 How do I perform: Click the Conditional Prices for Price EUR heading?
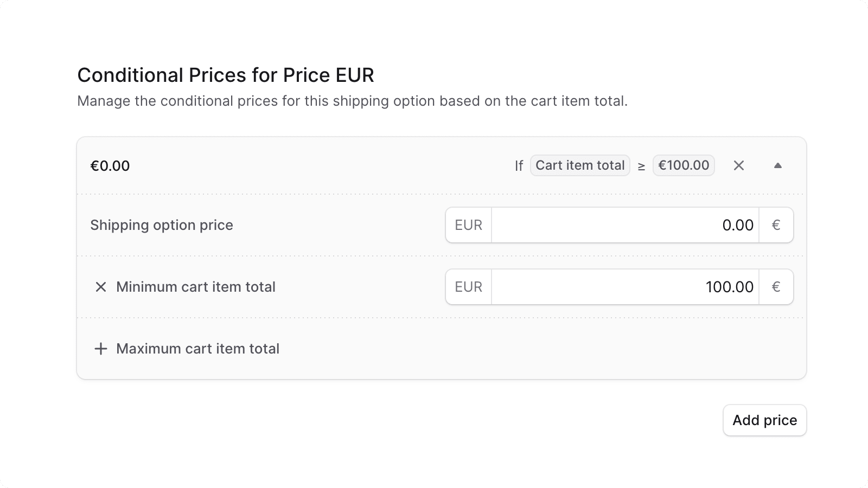(x=226, y=75)
